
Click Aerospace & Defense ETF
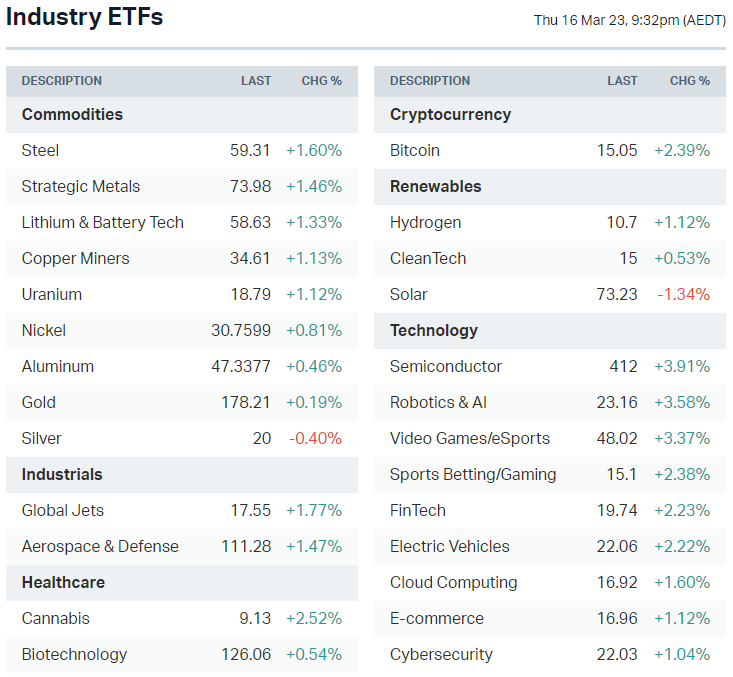pyautogui.click(x=100, y=546)
